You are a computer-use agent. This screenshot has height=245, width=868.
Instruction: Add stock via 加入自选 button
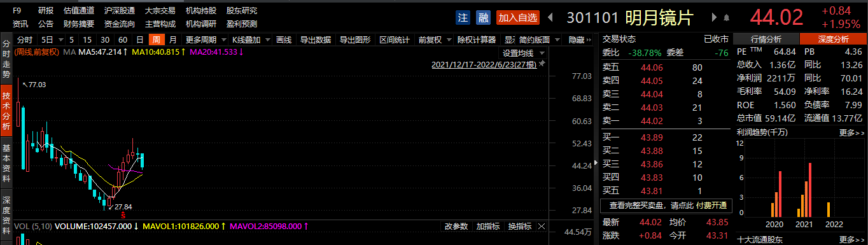click(x=518, y=17)
